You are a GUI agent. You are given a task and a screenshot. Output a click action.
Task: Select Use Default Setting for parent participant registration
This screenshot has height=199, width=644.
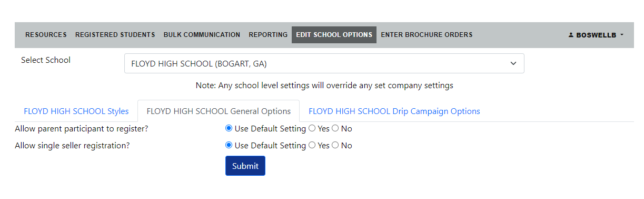point(229,128)
